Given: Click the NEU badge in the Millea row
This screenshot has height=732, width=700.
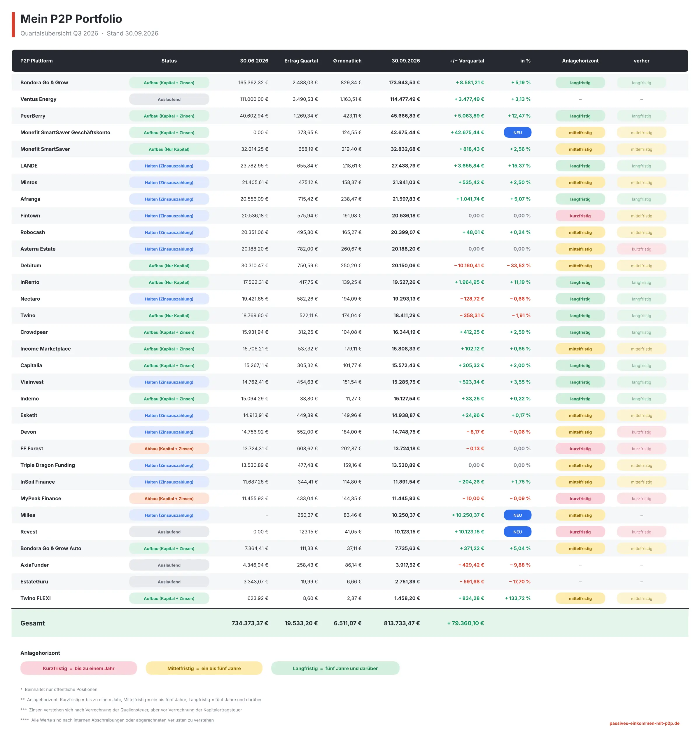Looking at the screenshot, I should [x=517, y=515].
